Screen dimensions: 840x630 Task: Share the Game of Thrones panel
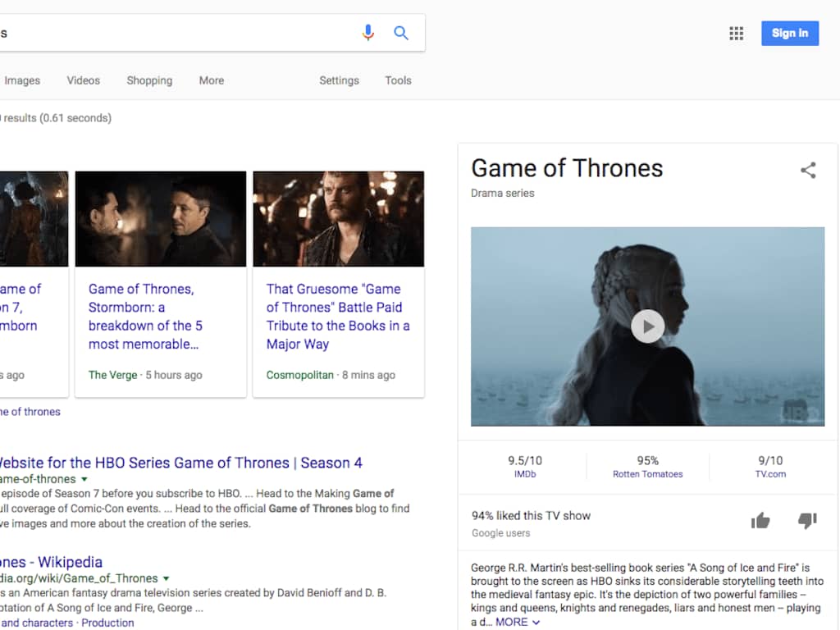coord(808,171)
